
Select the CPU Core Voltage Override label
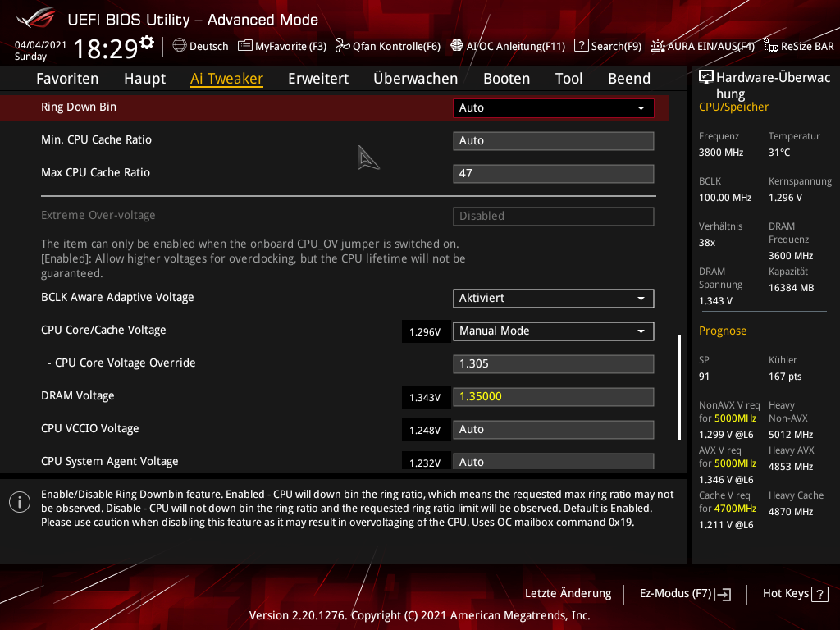(121, 363)
